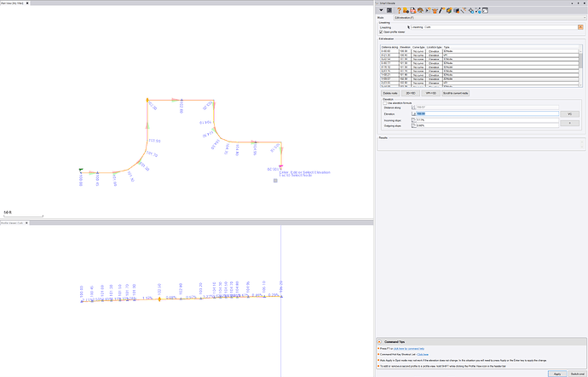This screenshot has height=377, width=588.
Task: Click the black command pane icon in toolbar
Action: tap(389, 10)
